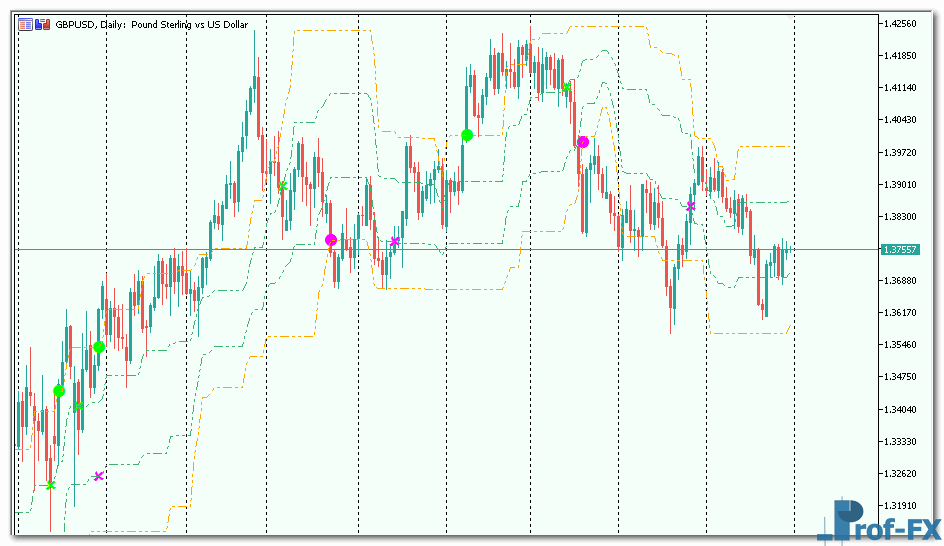Click the 1.39010 label on the price scale
Viewport: 944px width, 546px height.
pyautogui.click(x=900, y=184)
